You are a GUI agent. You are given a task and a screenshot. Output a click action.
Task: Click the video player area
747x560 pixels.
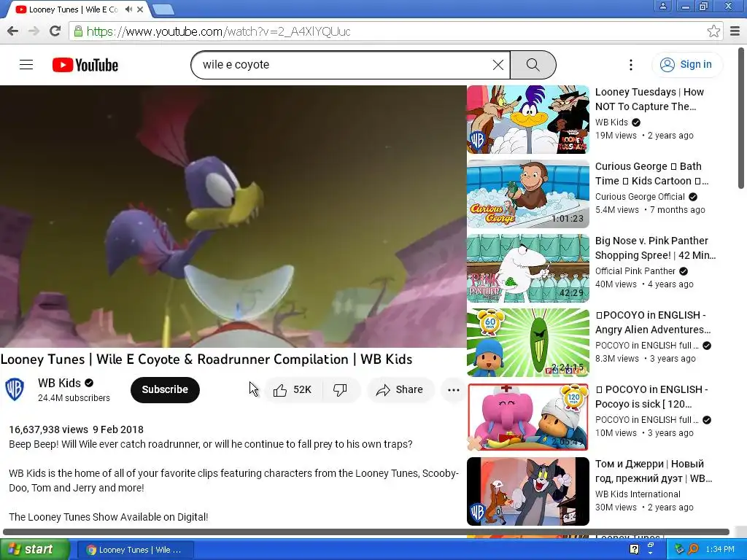coord(233,217)
